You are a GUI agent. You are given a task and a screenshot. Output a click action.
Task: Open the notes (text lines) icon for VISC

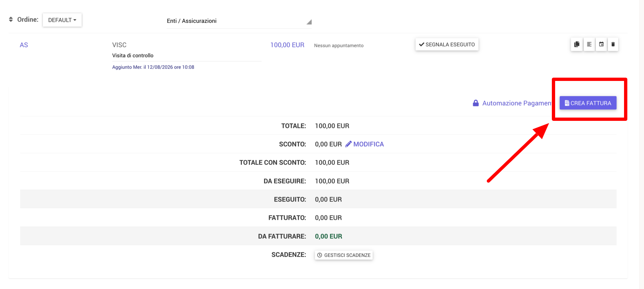pyautogui.click(x=589, y=44)
